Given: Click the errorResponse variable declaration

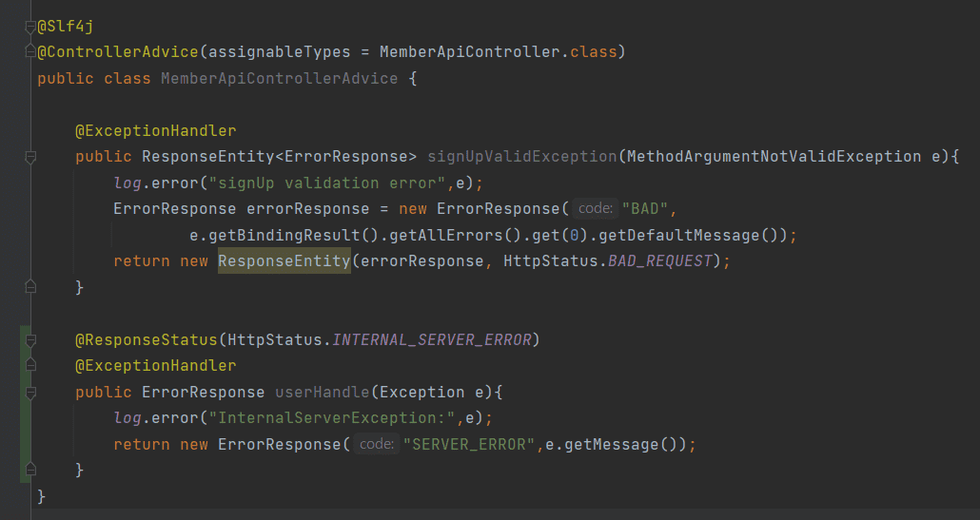Looking at the screenshot, I should click(x=308, y=208).
